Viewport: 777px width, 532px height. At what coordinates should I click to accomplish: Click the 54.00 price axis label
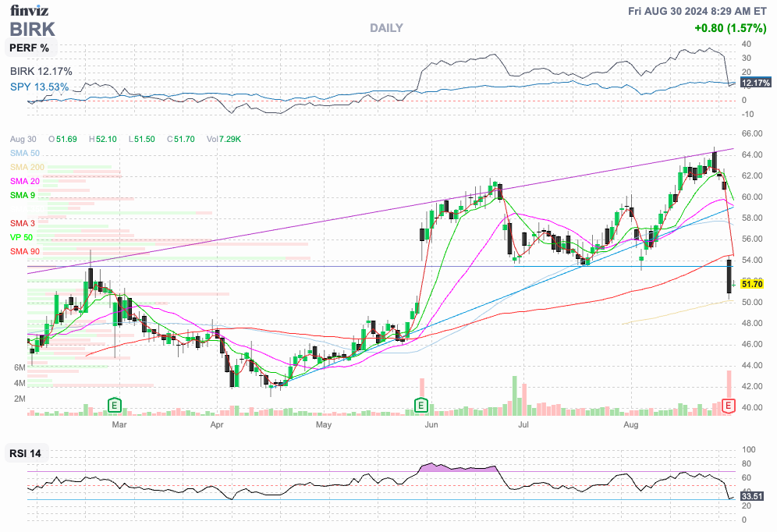pos(752,260)
